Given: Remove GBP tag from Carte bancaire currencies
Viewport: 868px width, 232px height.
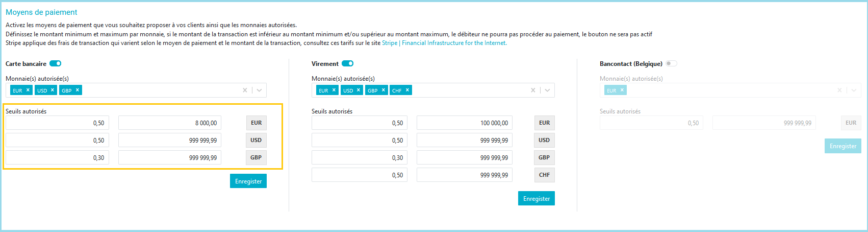Looking at the screenshot, I should (x=78, y=90).
